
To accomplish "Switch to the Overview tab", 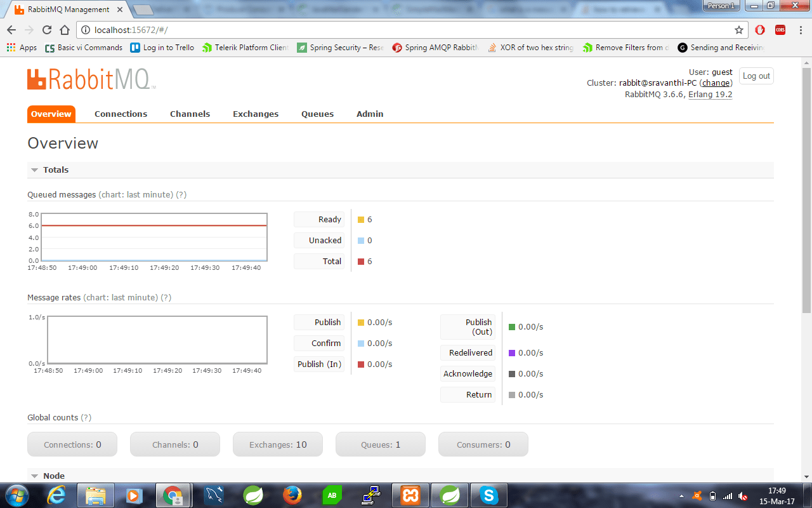I will [x=51, y=114].
